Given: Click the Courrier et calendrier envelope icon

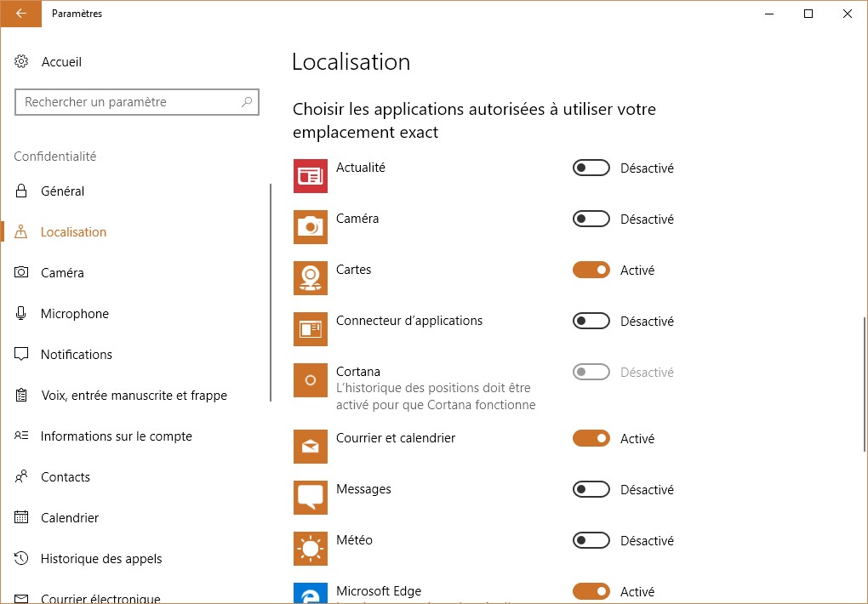Looking at the screenshot, I should (310, 447).
